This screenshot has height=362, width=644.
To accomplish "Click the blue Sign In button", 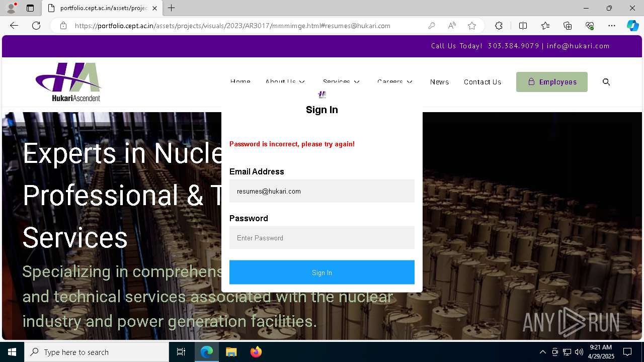I will (x=322, y=273).
